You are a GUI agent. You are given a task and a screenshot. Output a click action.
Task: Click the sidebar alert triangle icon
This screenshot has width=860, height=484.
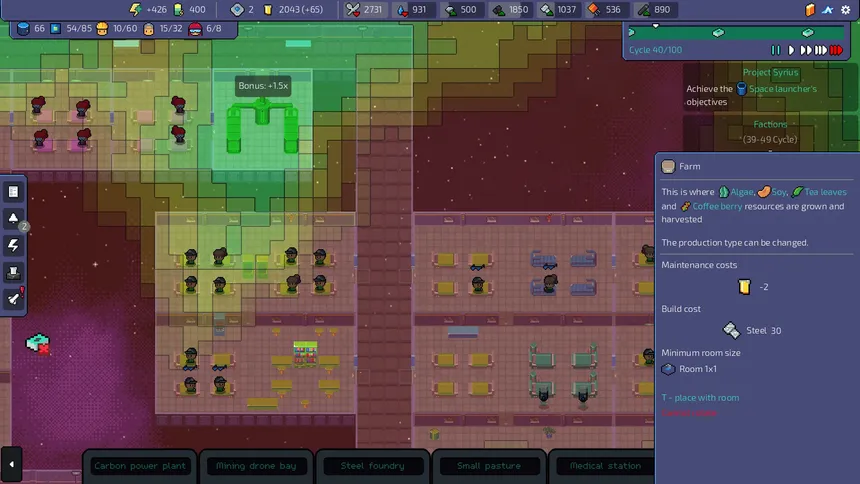(13, 218)
